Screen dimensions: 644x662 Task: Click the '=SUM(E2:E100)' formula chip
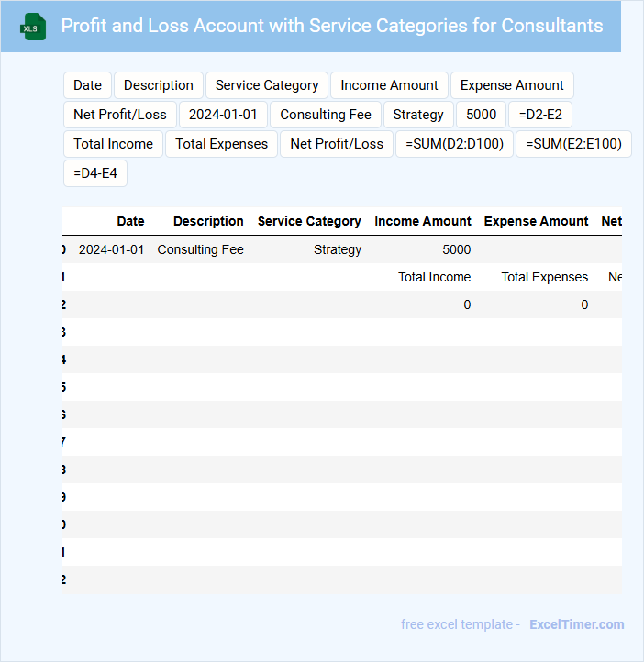[573, 144]
